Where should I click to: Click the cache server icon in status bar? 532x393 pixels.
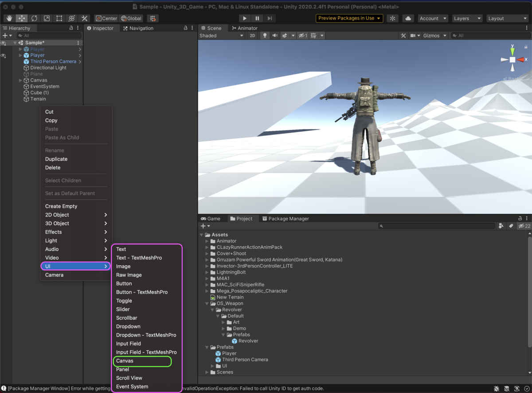pyautogui.click(x=507, y=389)
